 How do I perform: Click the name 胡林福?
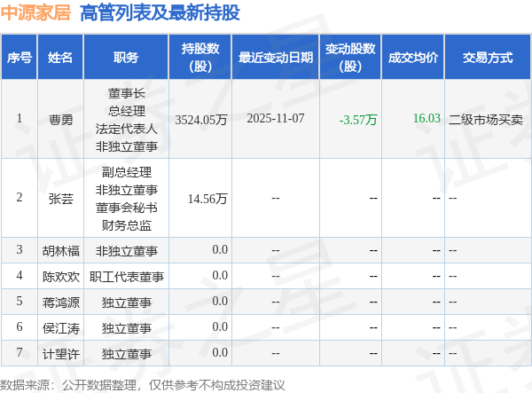(x=60, y=251)
